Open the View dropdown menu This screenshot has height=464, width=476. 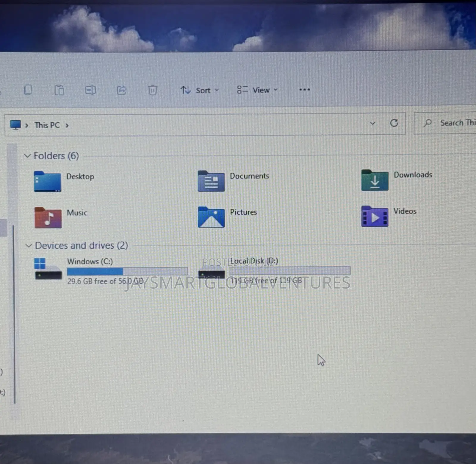tap(257, 90)
